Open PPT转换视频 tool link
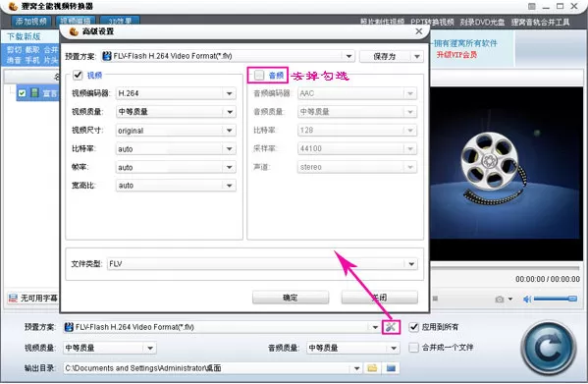Viewport: 588px width, 384px height. [432, 22]
